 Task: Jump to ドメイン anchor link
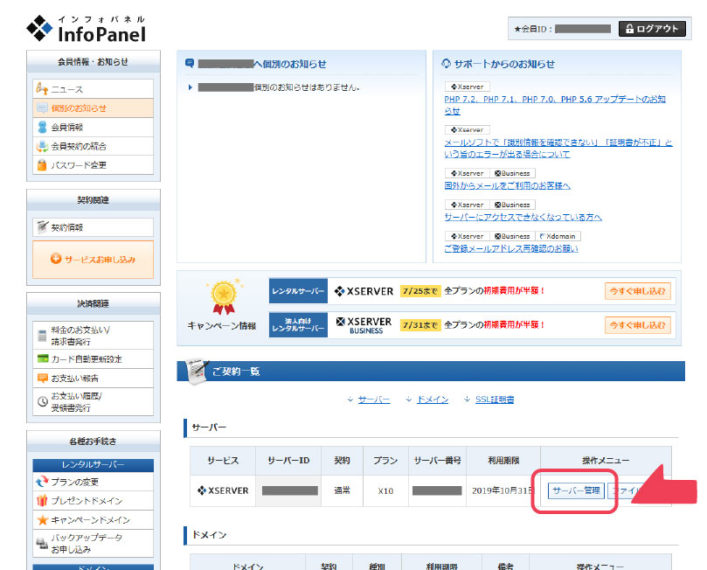click(x=432, y=400)
